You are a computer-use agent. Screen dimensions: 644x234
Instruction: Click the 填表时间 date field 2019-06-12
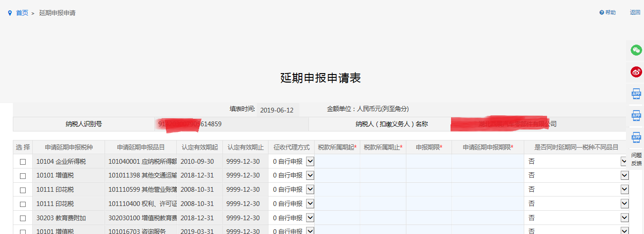coord(278,110)
